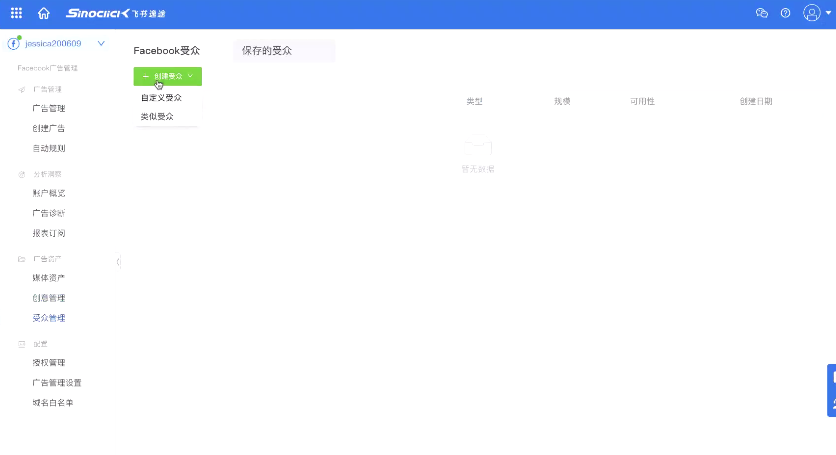Open 创建广告 sidebar item
Viewport: 836px width, 455px height.
(49, 129)
